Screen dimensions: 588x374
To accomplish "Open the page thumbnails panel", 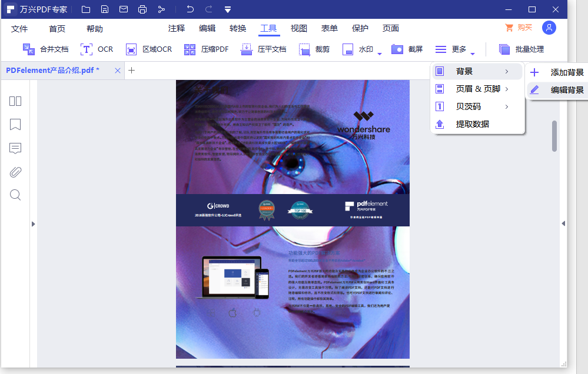I will pyautogui.click(x=15, y=101).
